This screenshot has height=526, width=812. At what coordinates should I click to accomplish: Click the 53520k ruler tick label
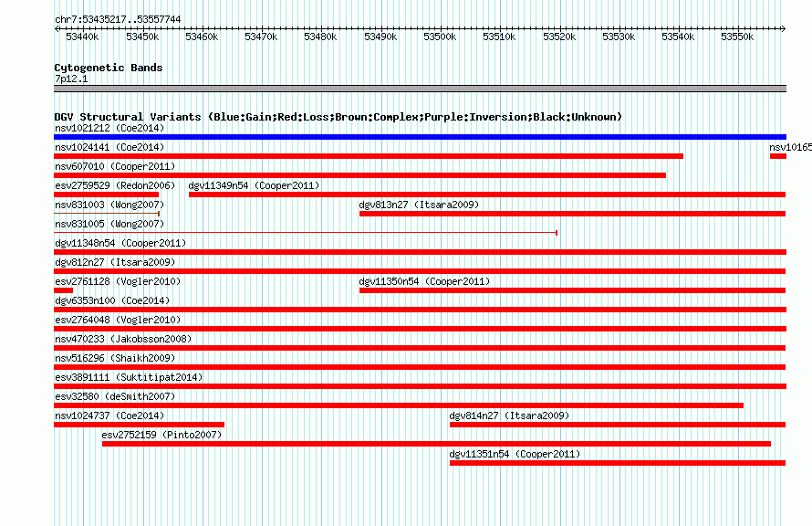(559, 37)
